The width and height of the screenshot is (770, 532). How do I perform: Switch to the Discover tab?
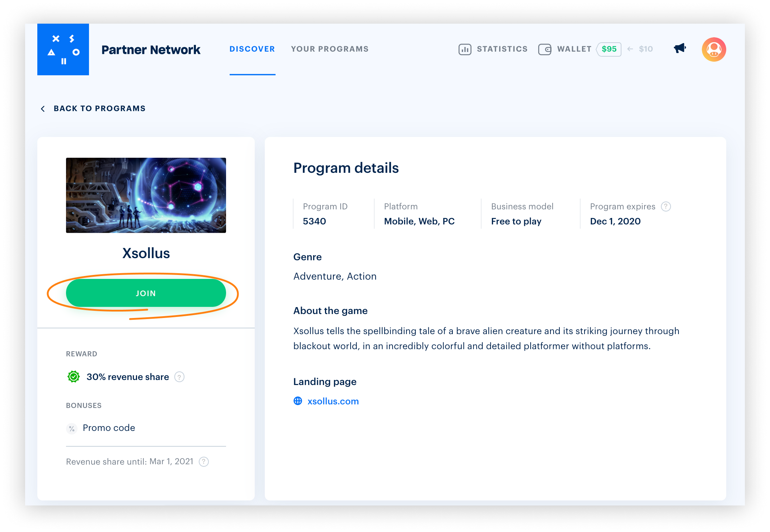tap(252, 49)
